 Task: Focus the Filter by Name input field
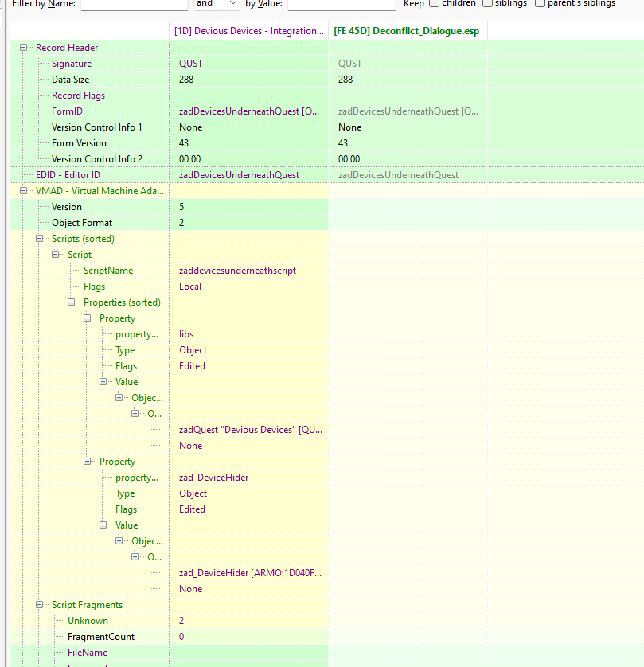[135, 4]
